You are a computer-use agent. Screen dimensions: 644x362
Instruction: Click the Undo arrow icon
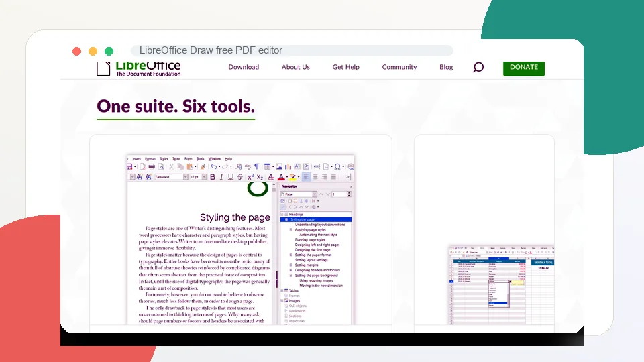[213, 166]
